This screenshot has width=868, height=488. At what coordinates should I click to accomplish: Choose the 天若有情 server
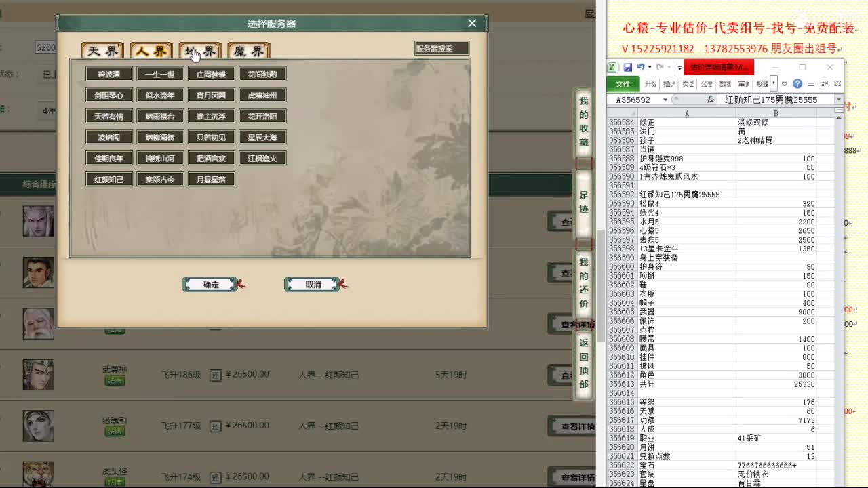point(109,116)
